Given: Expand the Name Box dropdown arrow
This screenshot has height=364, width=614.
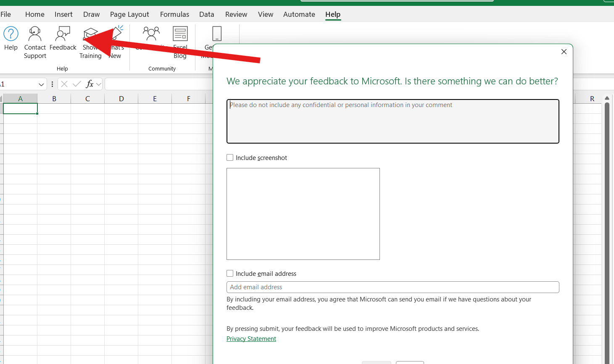Looking at the screenshot, I should tap(41, 84).
